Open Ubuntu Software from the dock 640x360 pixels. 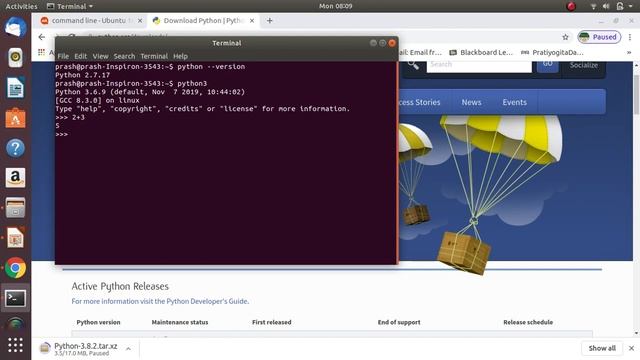pyautogui.click(x=16, y=118)
